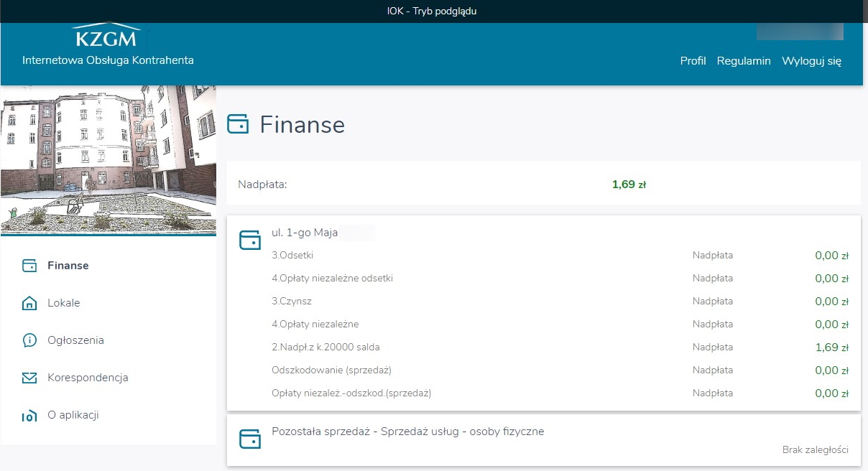Screen dimensions: 868x471
Task: Click the 3.Czynsz row label
Action: (292, 302)
